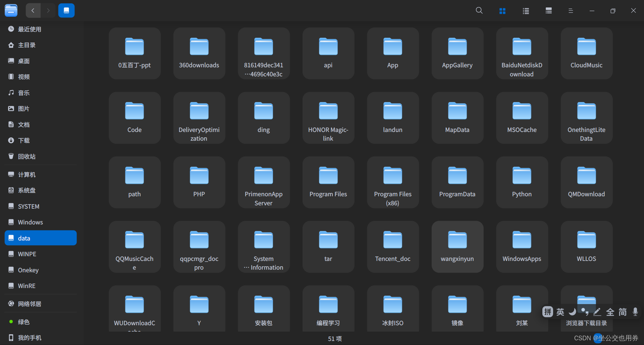The image size is (644, 345).
Task: Go forward with the right arrow button
Action: pyautogui.click(x=48, y=11)
